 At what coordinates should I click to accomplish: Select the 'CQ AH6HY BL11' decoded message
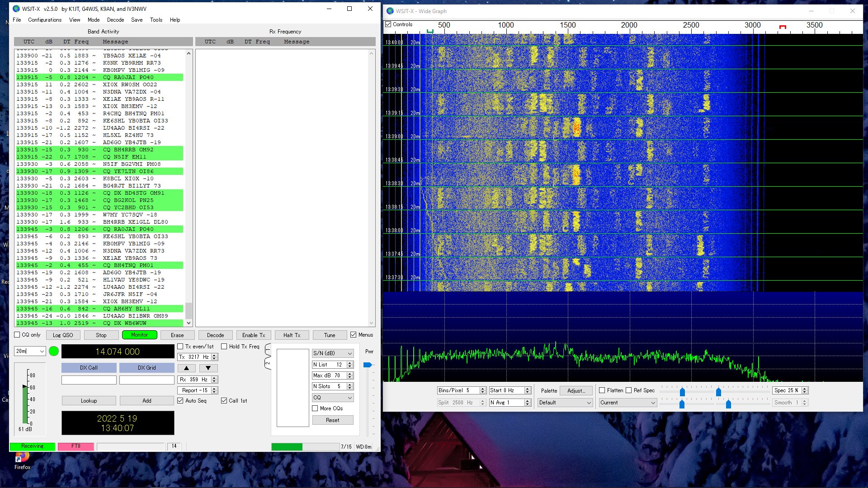[x=99, y=309]
